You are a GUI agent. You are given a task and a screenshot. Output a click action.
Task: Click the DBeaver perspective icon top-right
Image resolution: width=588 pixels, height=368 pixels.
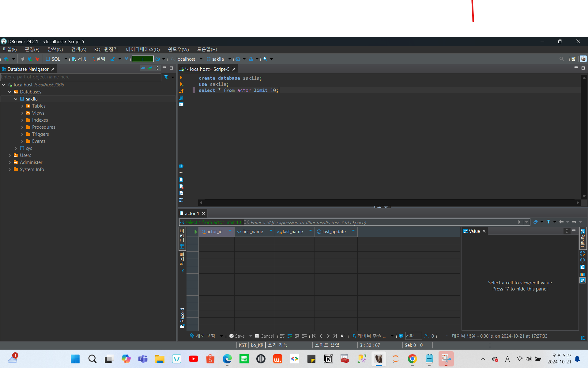583,59
